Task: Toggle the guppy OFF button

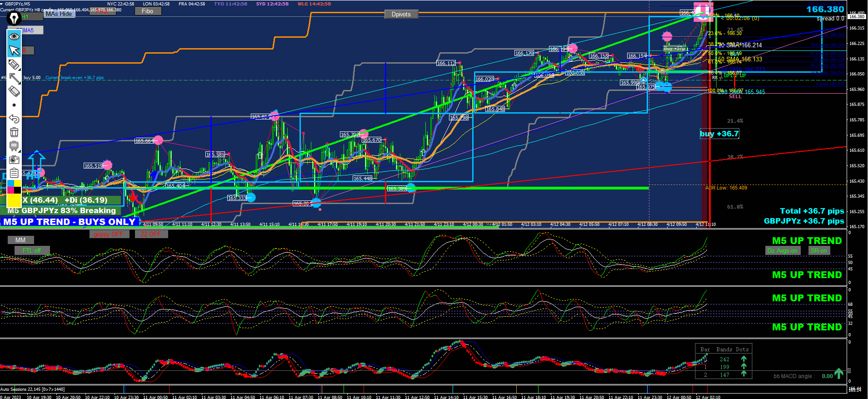Action: [109, 234]
